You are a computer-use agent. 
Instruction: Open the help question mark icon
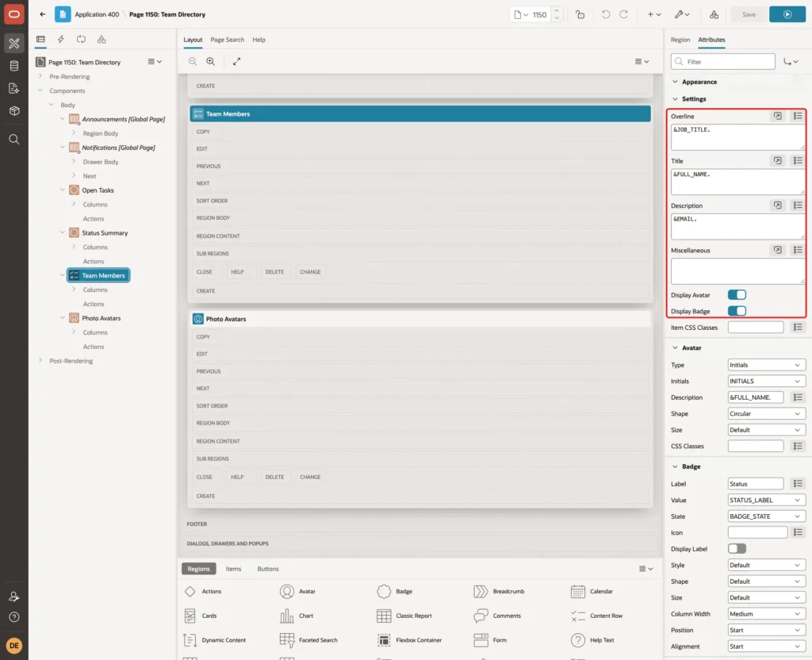[14, 617]
